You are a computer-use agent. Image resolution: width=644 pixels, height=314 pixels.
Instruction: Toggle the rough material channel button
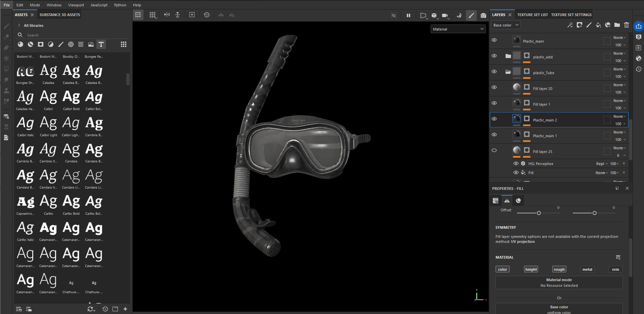[559, 269]
